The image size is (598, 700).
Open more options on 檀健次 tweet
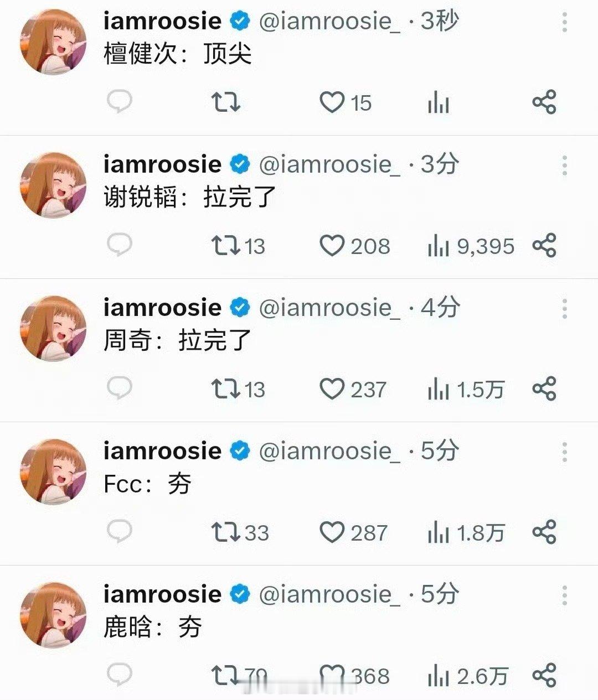pyautogui.click(x=564, y=22)
